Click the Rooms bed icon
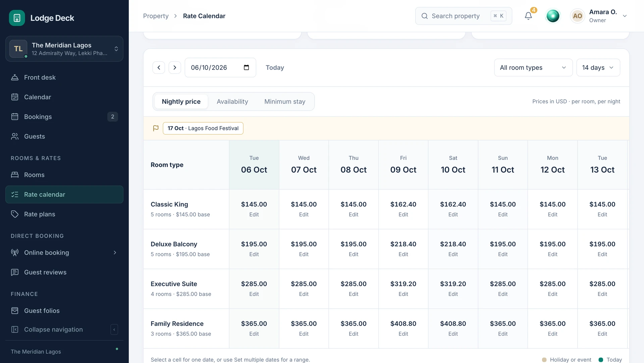Screen dimensions: 644x363 coord(15,175)
